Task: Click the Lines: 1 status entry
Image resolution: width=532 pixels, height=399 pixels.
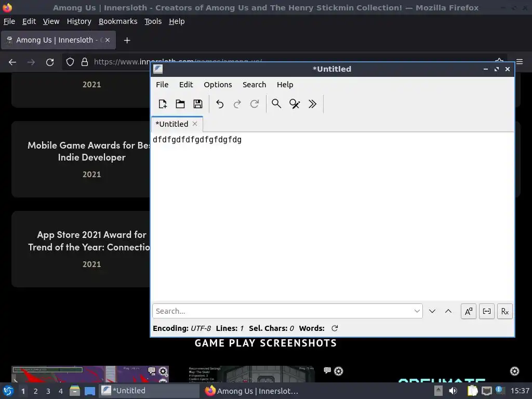Action: [x=230, y=328]
